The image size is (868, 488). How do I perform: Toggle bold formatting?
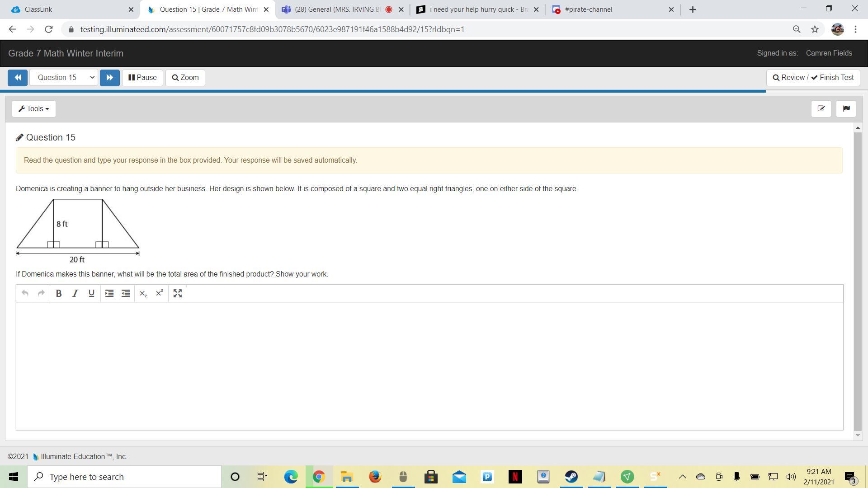click(58, 293)
